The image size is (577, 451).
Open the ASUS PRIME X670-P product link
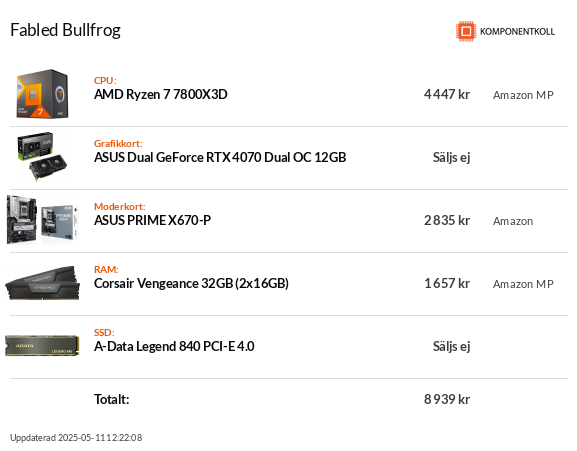[153, 220]
